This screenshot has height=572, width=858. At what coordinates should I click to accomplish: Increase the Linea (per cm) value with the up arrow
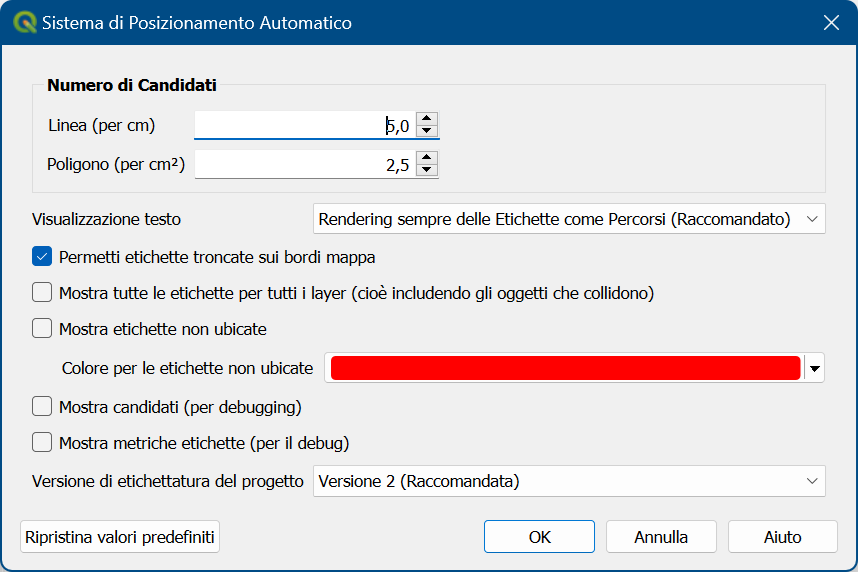[426, 119]
